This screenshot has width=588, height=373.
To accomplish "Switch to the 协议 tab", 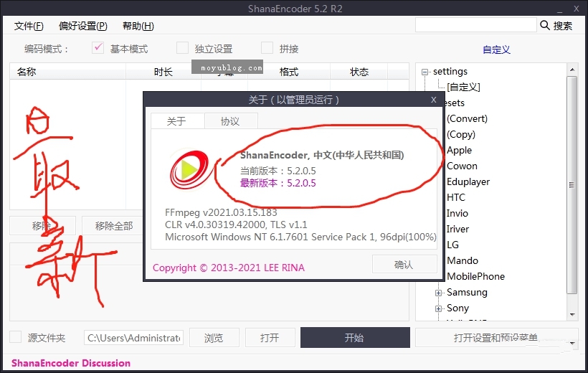I will 230,121.
